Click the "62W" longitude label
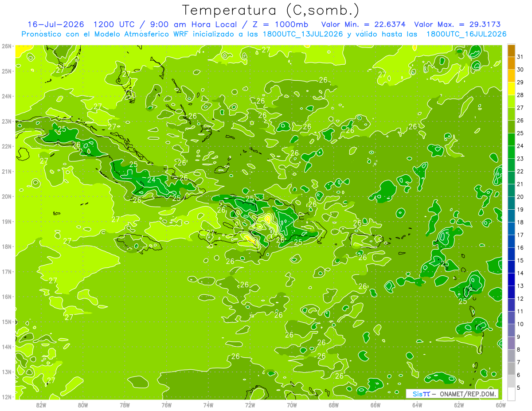The image size is (532, 411). (459, 405)
